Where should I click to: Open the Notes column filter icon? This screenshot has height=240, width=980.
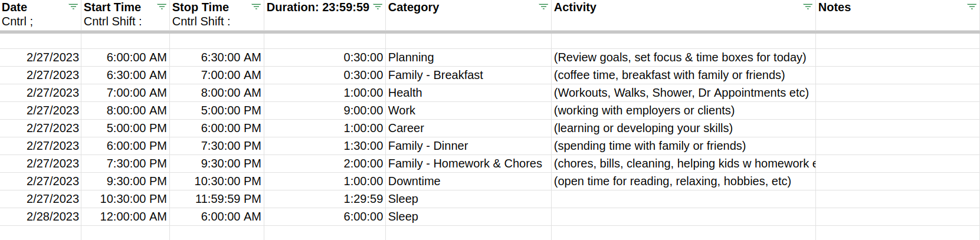click(972, 7)
